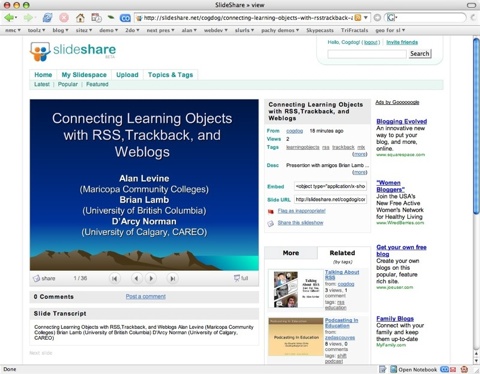480x374 pixels.
Task: Click the forward navigation arrow
Action: click(29, 17)
